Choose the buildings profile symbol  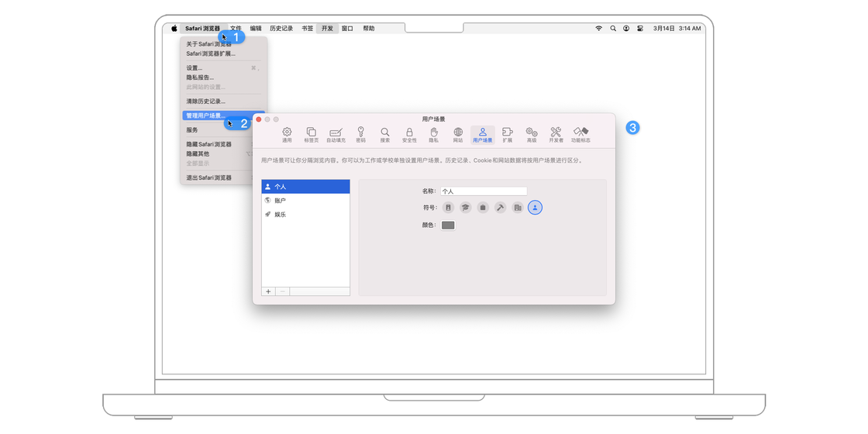coord(518,208)
